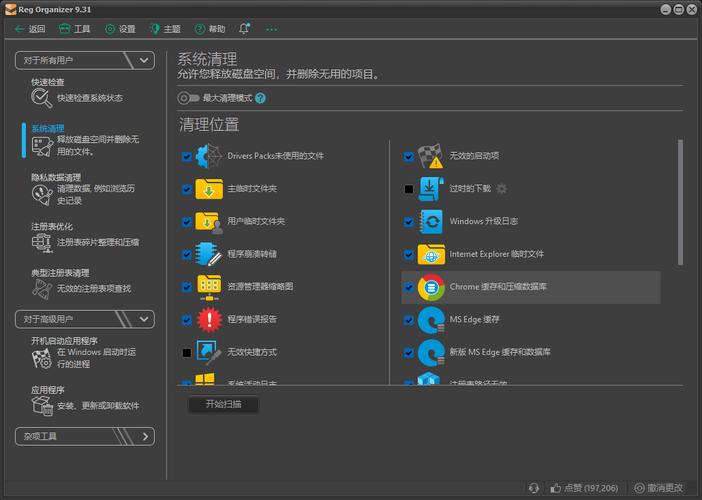Click the support headset icon in status bar

534,488
